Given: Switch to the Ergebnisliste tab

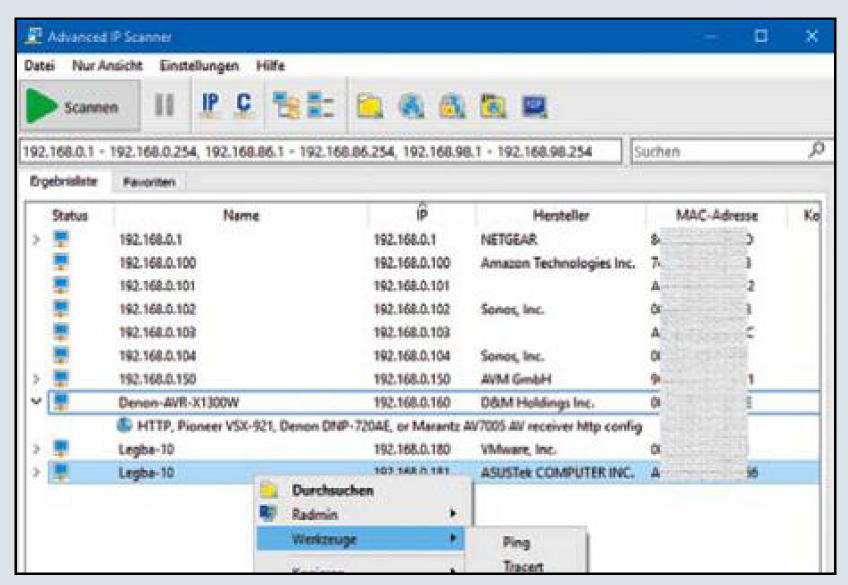Looking at the screenshot, I should [x=64, y=181].
